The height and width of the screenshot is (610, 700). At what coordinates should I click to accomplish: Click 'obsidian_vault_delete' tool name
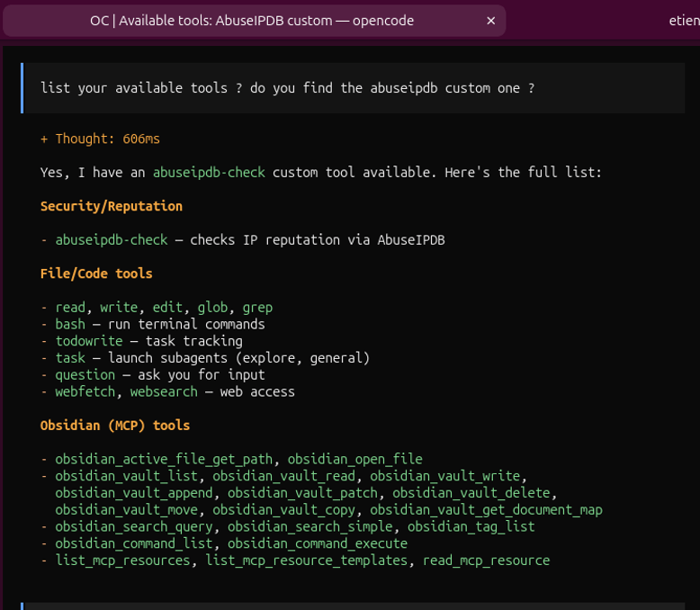(471, 493)
